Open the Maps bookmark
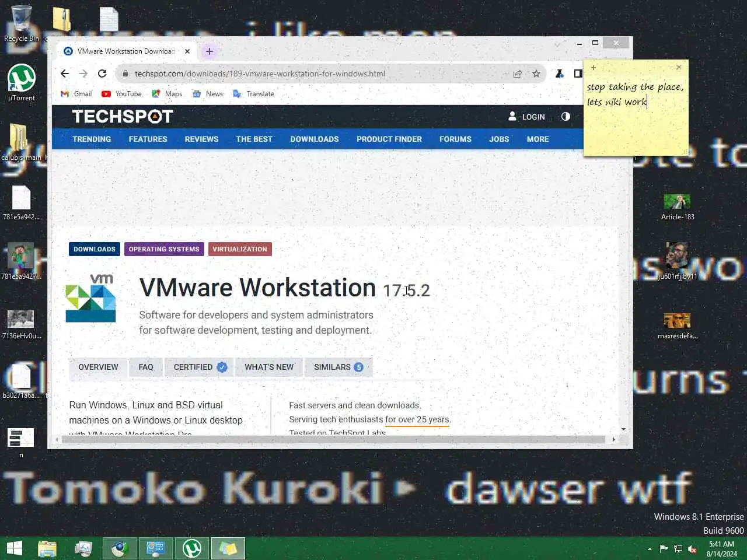Viewport: 747px width, 560px height. pyautogui.click(x=167, y=94)
